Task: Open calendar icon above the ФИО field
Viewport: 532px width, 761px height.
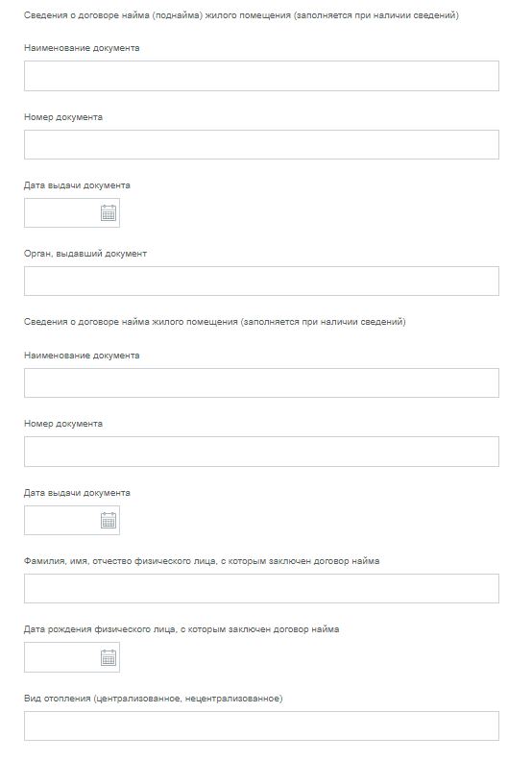Action: (x=109, y=520)
